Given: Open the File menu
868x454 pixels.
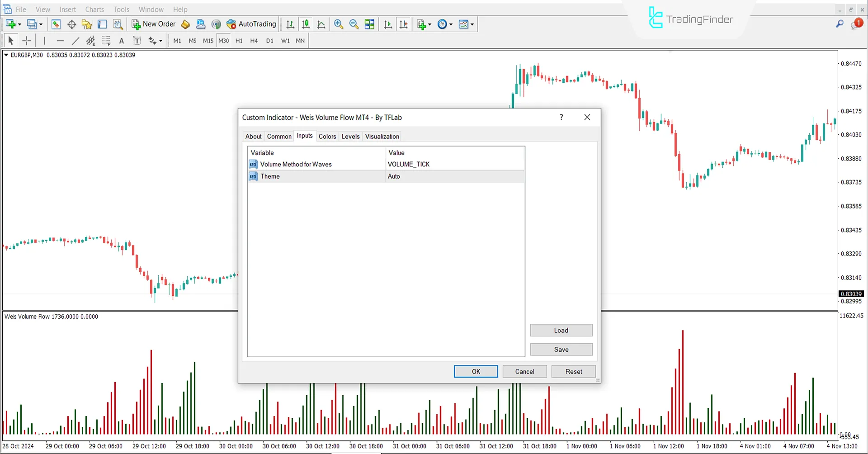Looking at the screenshot, I should [21, 9].
